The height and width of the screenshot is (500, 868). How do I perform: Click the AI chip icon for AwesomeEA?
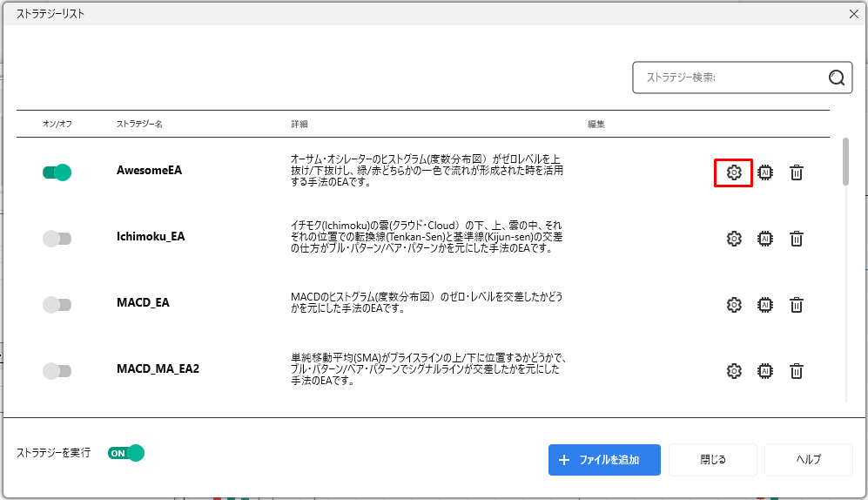[x=765, y=172]
